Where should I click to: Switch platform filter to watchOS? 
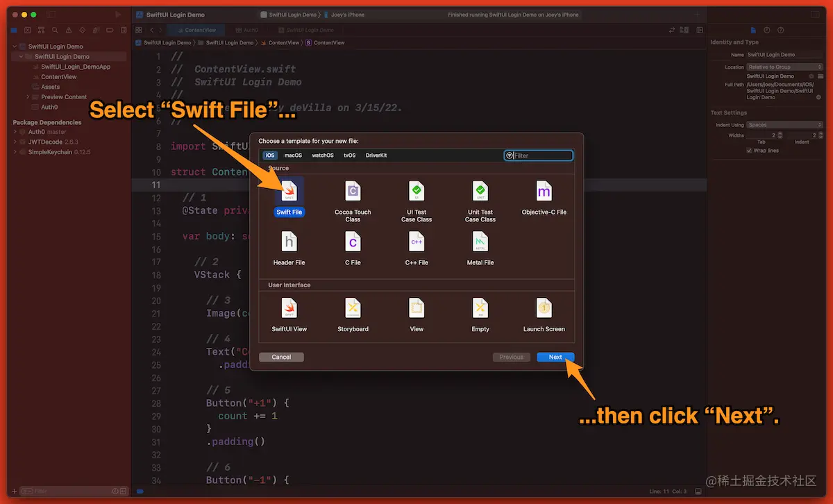(322, 155)
